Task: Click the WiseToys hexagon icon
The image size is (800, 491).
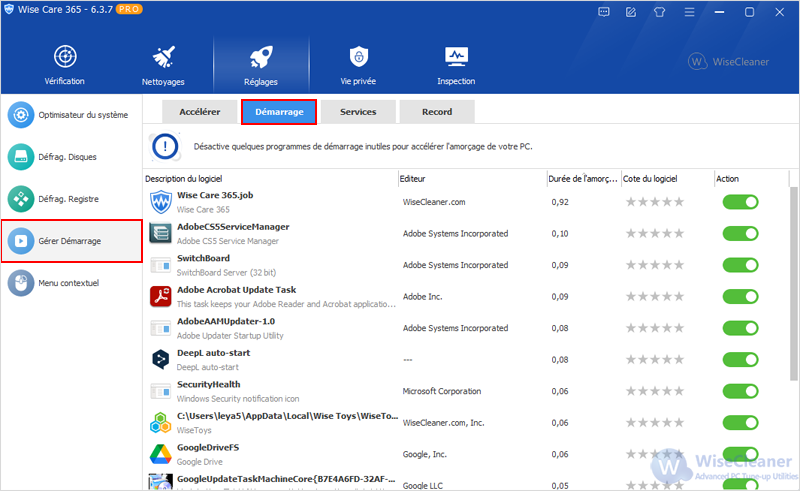Action: click(161, 423)
